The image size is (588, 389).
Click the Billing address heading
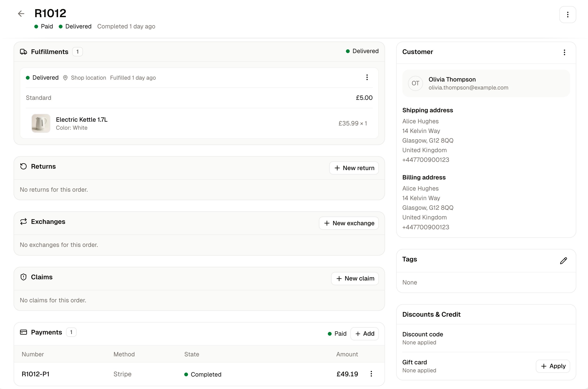coord(424,177)
